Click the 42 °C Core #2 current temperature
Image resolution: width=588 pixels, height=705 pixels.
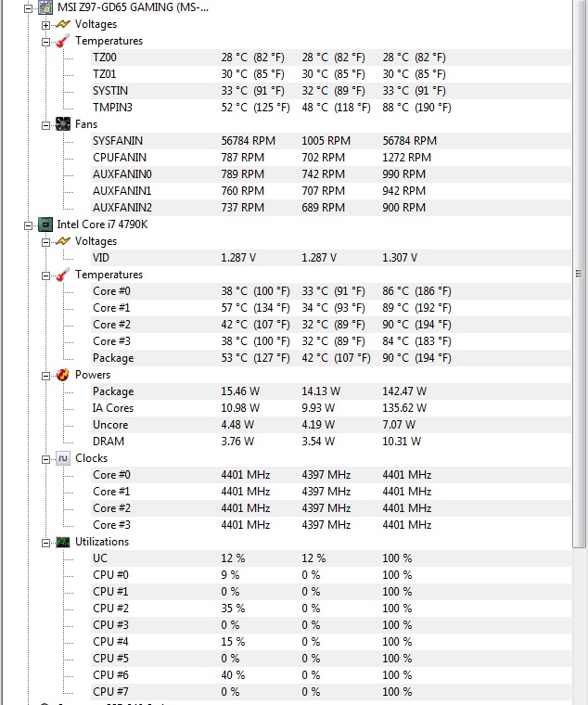[255, 325]
